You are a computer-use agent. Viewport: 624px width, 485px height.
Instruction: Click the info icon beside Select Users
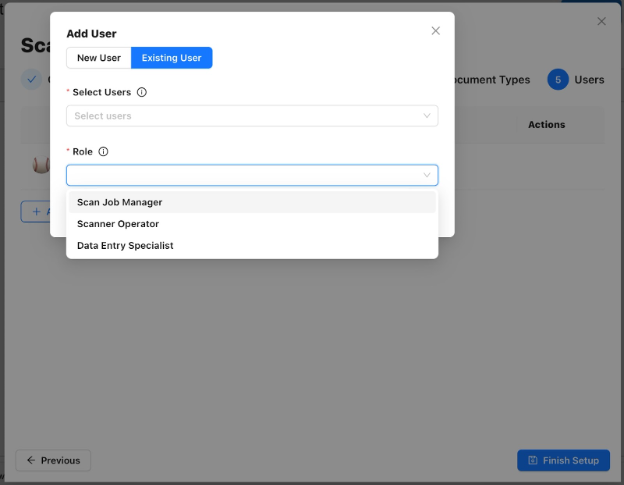(x=141, y=92)
